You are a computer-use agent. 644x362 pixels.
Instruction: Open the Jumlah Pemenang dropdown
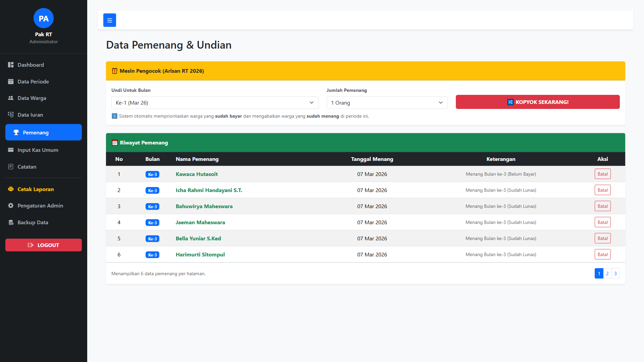point(387,103)
